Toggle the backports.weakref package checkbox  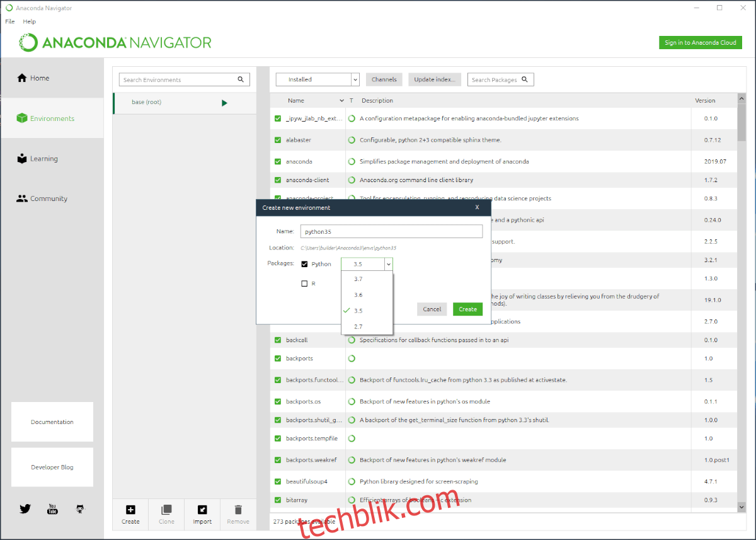tap(278, 460)
